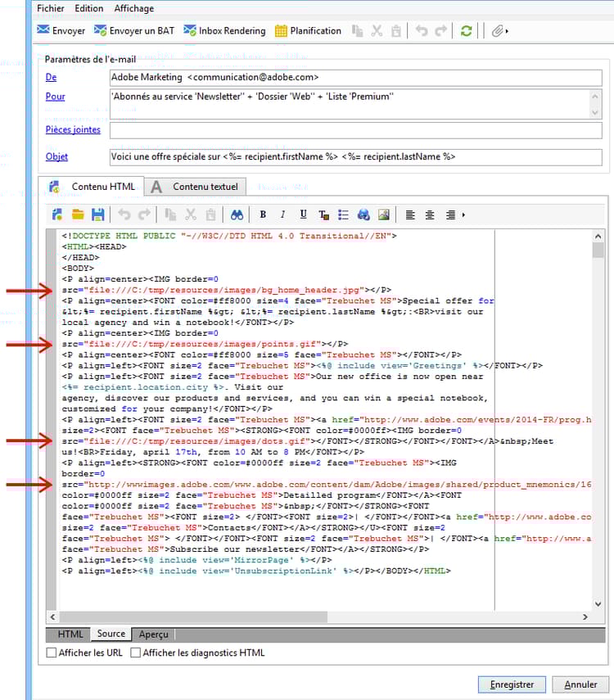This screenshot has height=700, width=614.
Task: Click the paperclip attachment icon
Action: point(497,31)
